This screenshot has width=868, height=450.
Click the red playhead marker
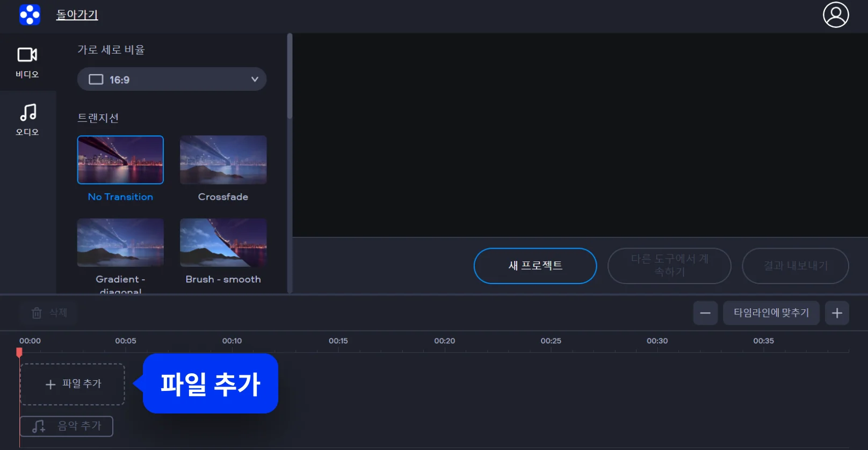coord(19,352)
